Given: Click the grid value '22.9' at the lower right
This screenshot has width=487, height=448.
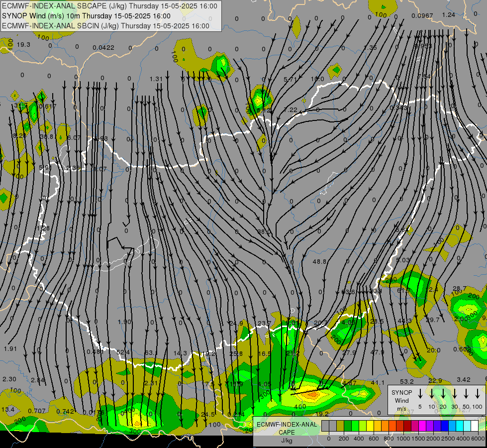Looking at the screenshot, I should [x=435, y=380].
